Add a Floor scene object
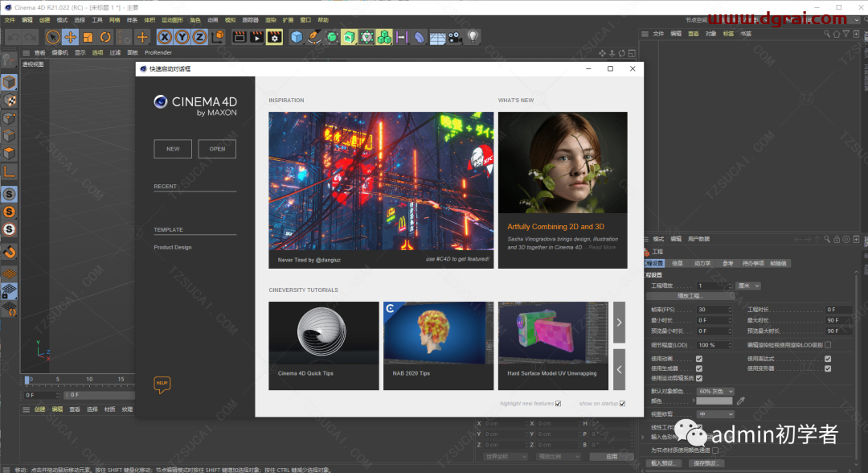This screenshot has height=473, width=868. pos(437,37)
